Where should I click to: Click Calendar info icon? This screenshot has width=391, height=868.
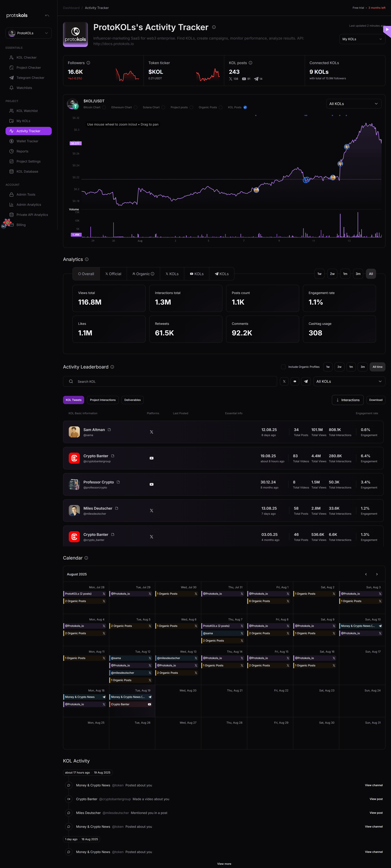tap(86, 558)
